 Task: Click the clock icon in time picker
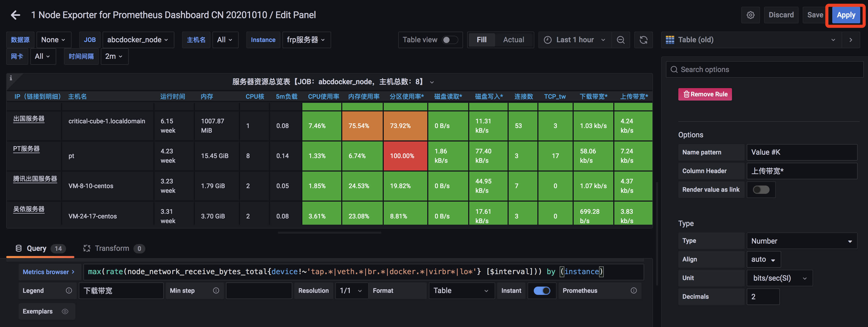[x=548, y=40]
